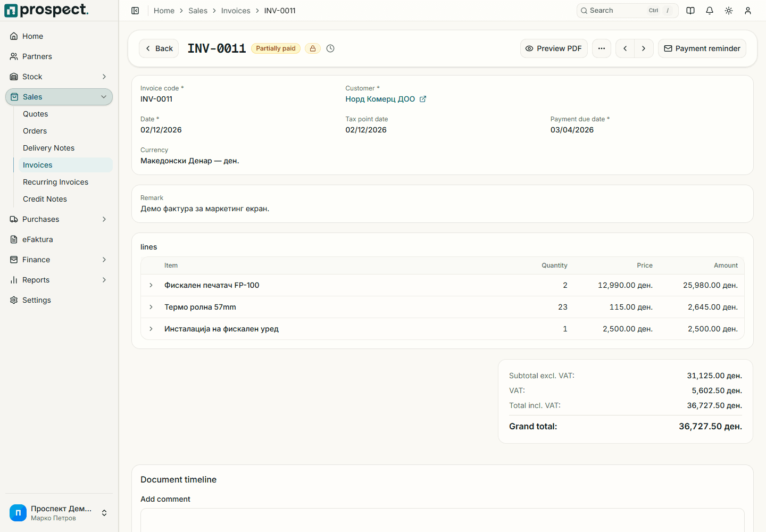This screenshot has height=532, width=766.
Task: Open the notifications bell
Action: (710, 11)
